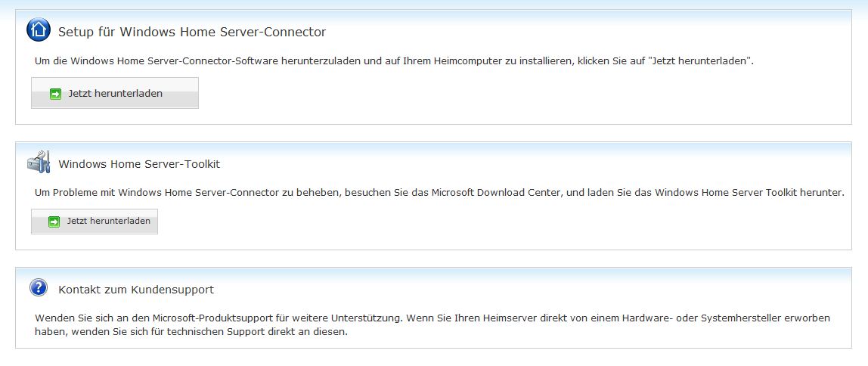This screenshot has width=868, height=366.
Task: Select the 'Setup für Windows Home Server-Connector' heading
Action: pos(192,32)
